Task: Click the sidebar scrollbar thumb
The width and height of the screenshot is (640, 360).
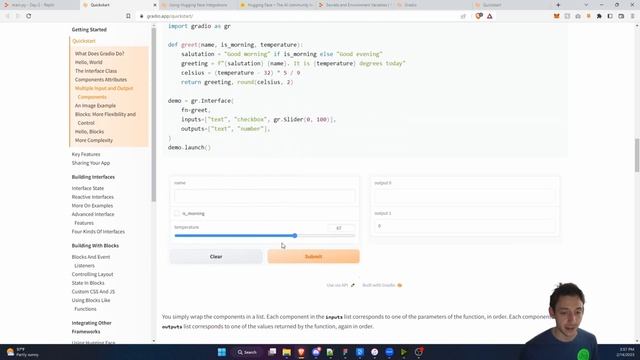Action: click(154, 115)
